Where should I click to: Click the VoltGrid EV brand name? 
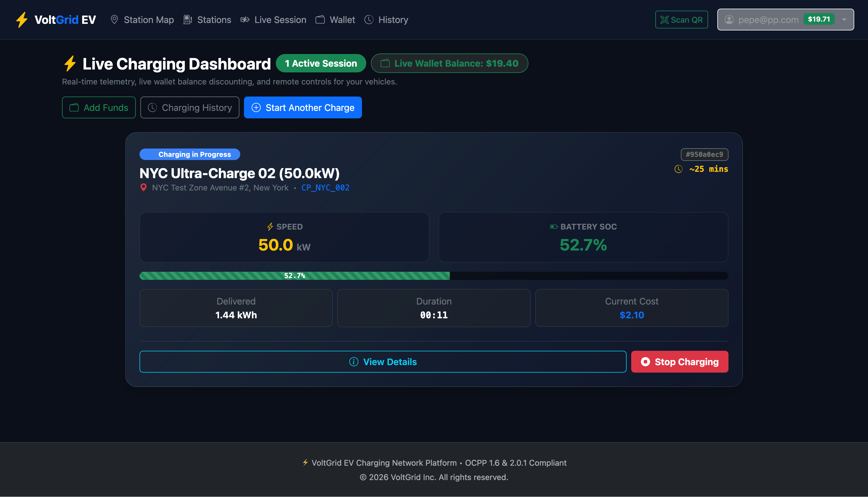point(65,20)
